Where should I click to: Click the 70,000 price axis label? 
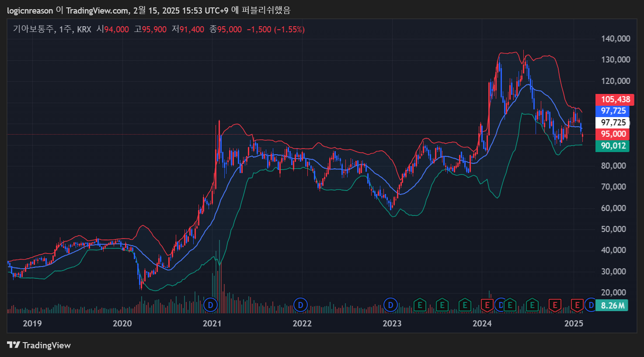(x=613, y=187)
